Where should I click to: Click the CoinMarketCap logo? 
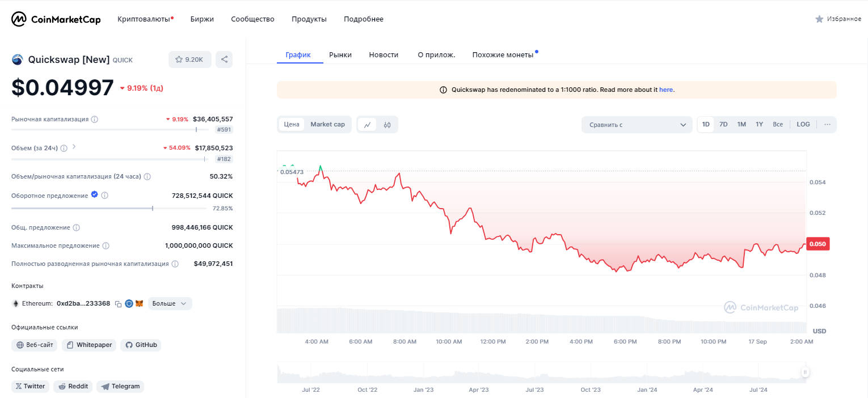click(56, 19)
